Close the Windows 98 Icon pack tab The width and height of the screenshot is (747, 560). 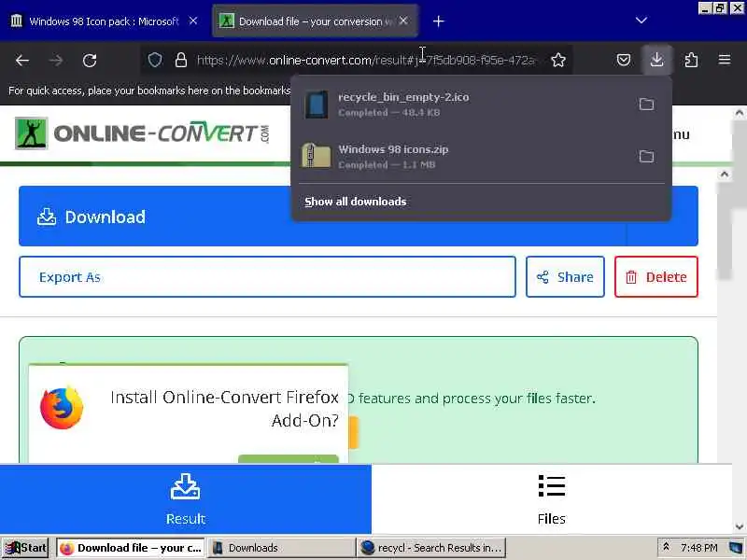193,21
